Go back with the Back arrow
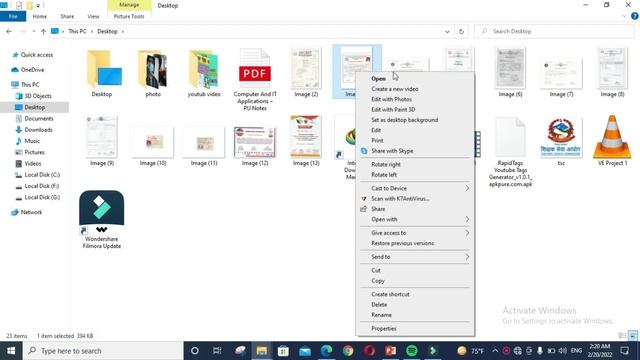The width and height of the screenshot is (640, 360). coord(9,31)
